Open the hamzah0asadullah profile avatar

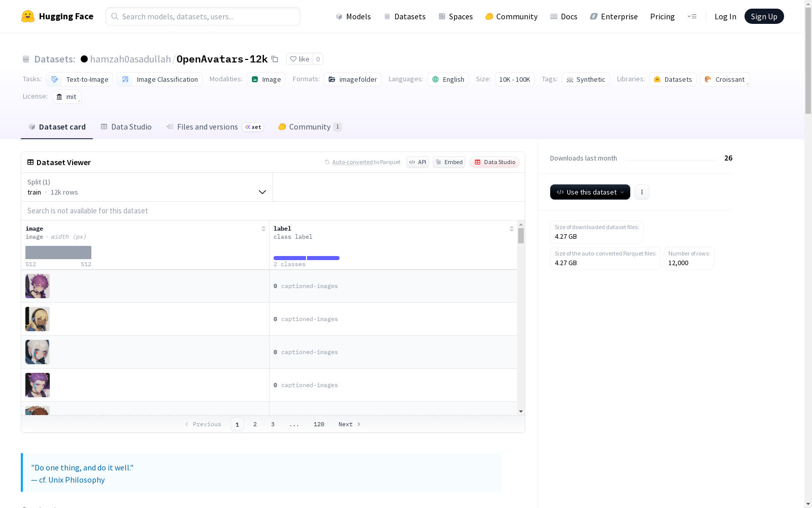[84, 59]
